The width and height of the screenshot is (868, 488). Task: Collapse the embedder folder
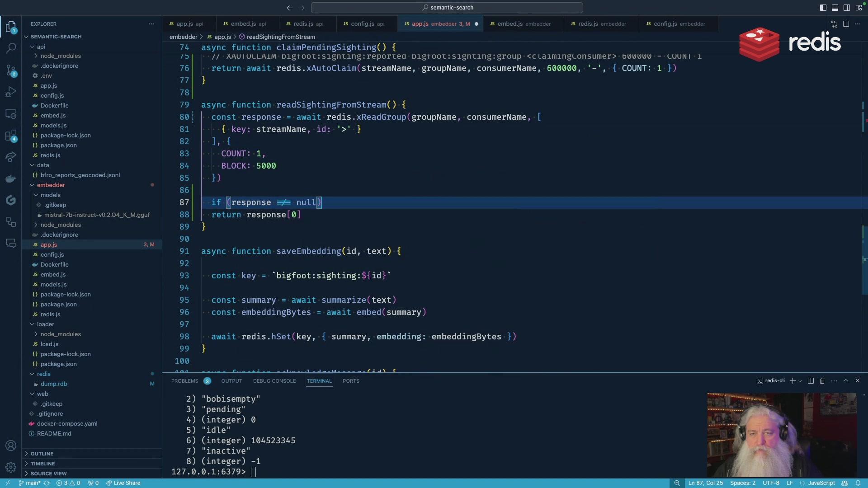(x=51, y=185)
